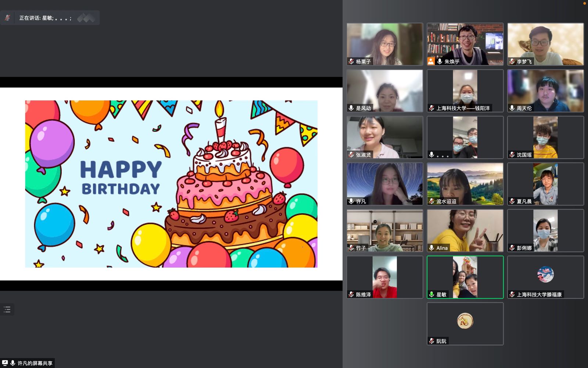Select 张淑贤's video tile
Screen dimensions: 588x368
tap(385, 137)
